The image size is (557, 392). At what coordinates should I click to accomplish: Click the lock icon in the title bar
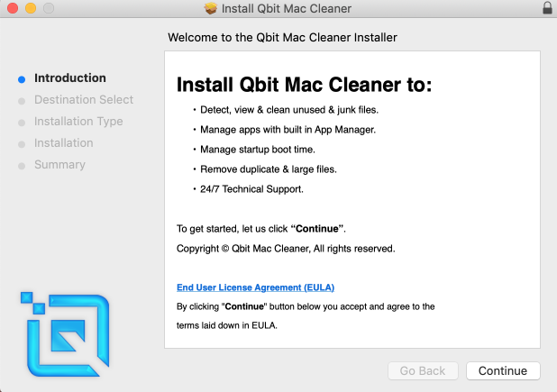[547, 9]
